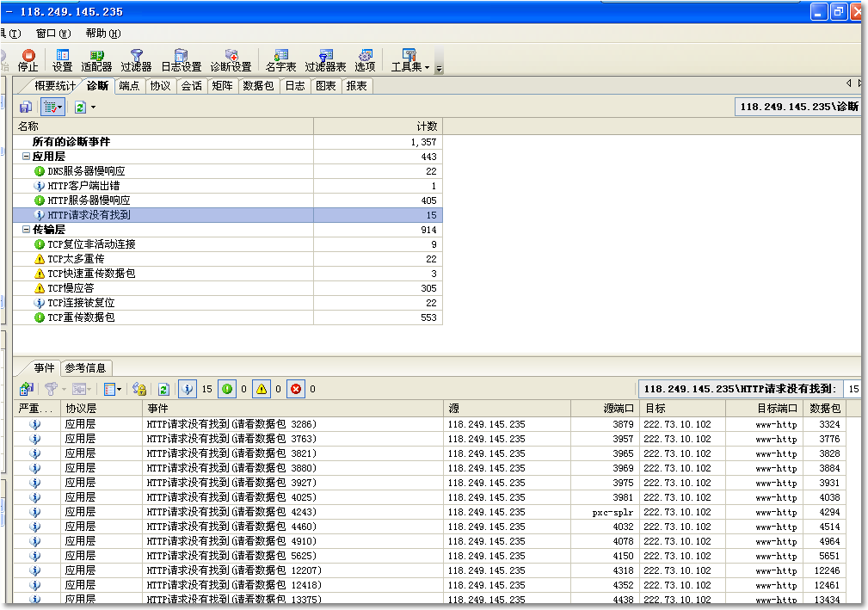This screenshot has width=868, height=610.
Task: Collapse the 应用层 tree node
Action: pos(26,157)
